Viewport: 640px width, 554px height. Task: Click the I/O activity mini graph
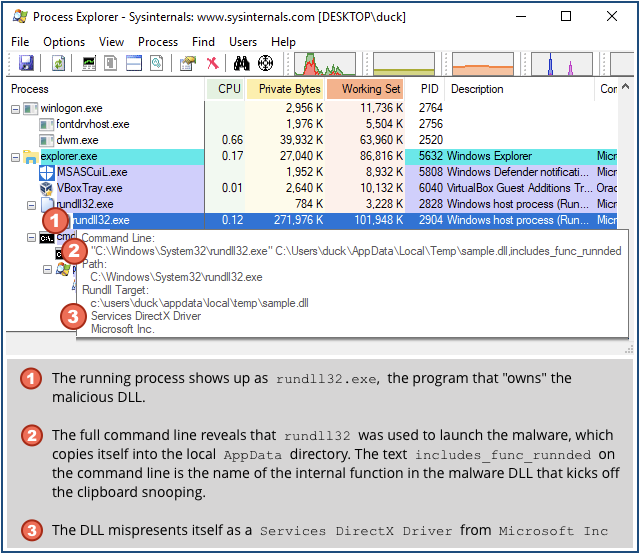pyautogui.click(x=562, y=64)
